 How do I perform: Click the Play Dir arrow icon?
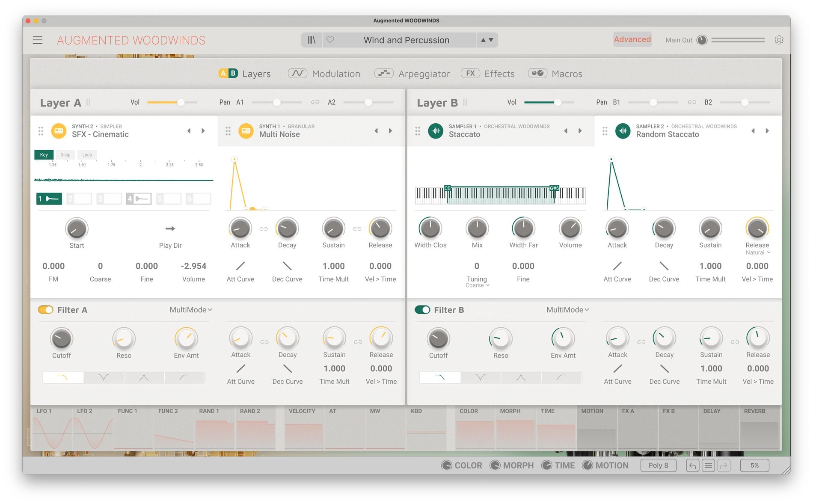(x=170, y=228)
